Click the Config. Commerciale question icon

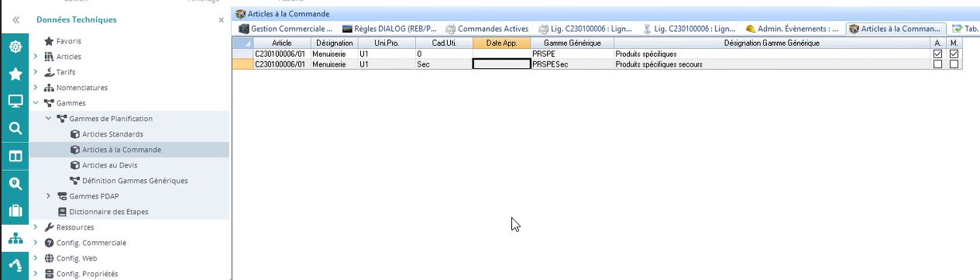(49, 243)
